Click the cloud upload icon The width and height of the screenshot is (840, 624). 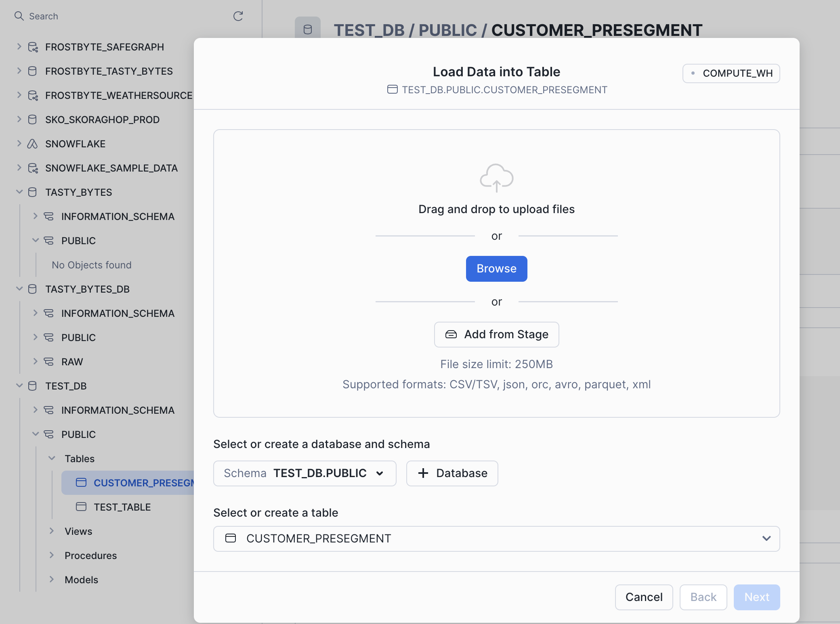(x=496, y=178)
